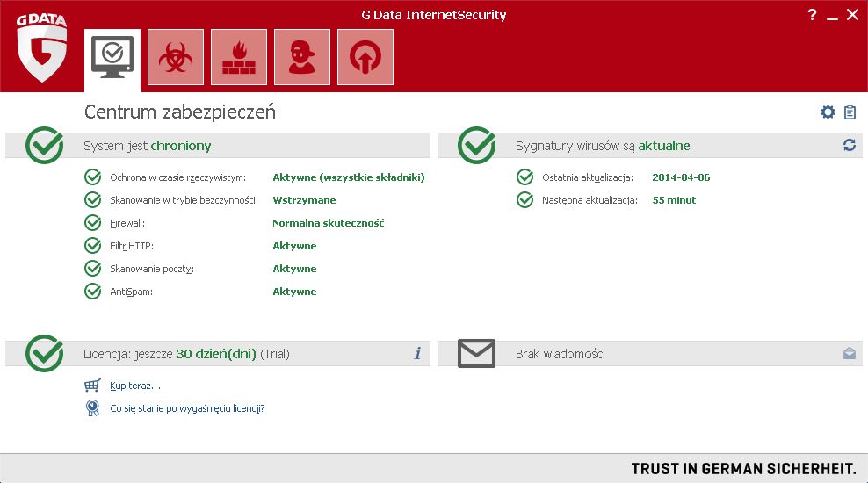Click the Kup teraz link

click(135, 386)
